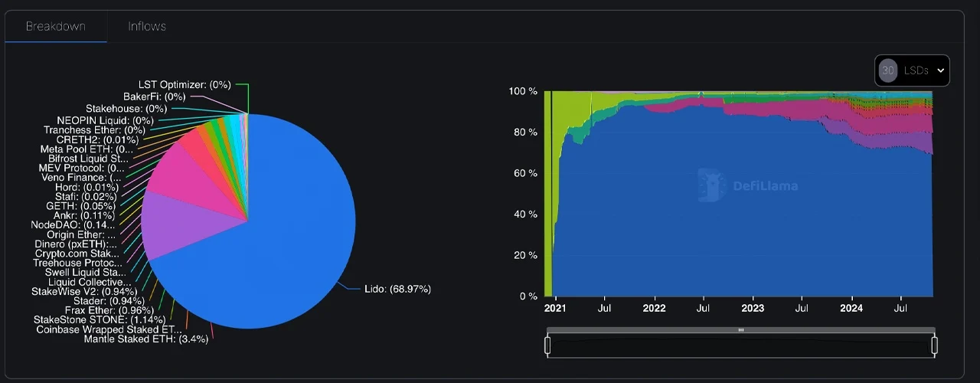
Task: Select the Coinbase Wrapped Staked ET... label
Action: (x=109, y=329)
